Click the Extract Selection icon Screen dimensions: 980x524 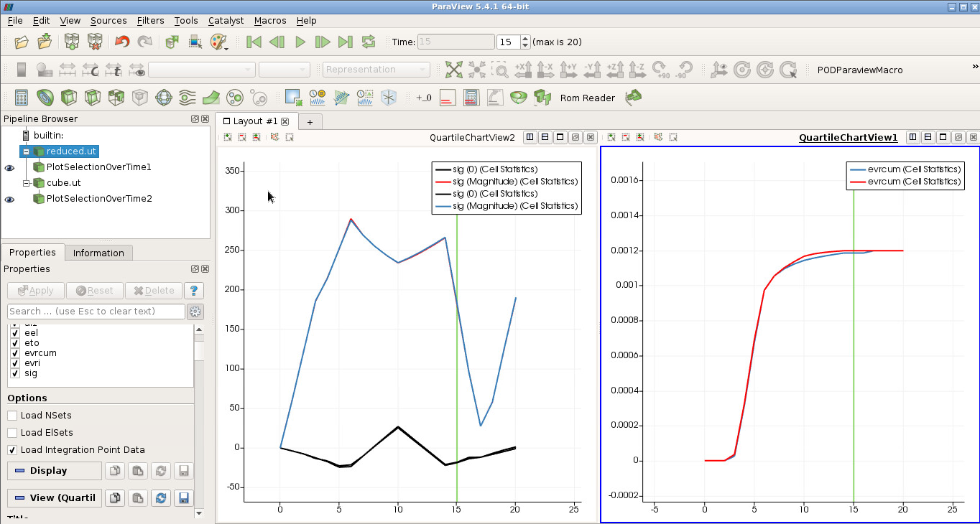pyautogui.click(x=292, y=97)
